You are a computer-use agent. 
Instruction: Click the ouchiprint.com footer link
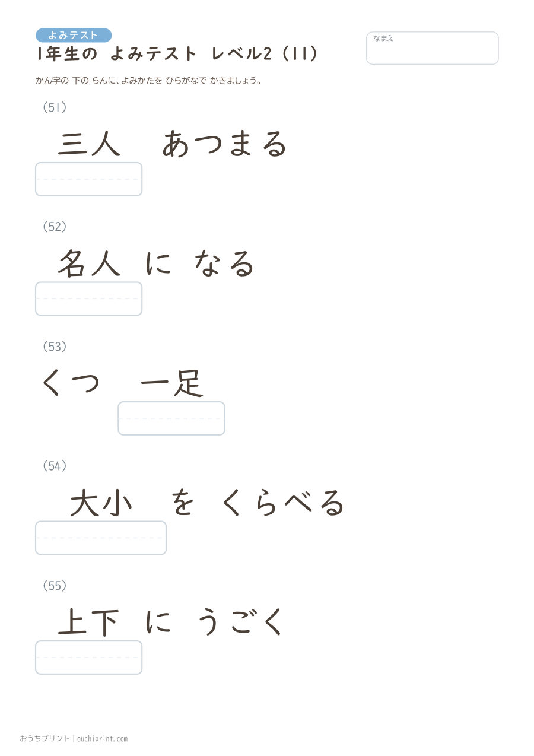click(102, 739)
